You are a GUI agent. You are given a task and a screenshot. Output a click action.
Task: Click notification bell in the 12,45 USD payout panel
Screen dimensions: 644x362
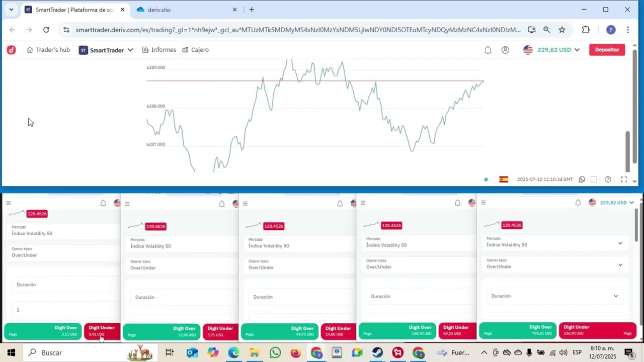click(222, 204)
